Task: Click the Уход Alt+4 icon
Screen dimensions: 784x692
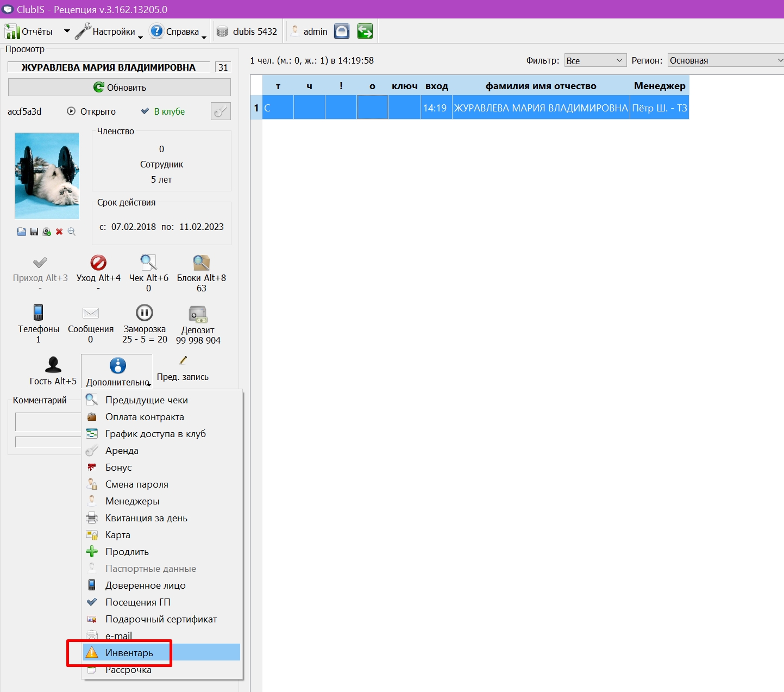Action: [98, 263]
